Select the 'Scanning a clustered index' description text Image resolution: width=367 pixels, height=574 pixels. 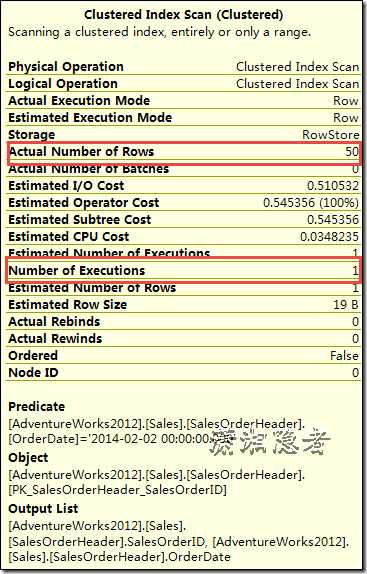[160, 32]
